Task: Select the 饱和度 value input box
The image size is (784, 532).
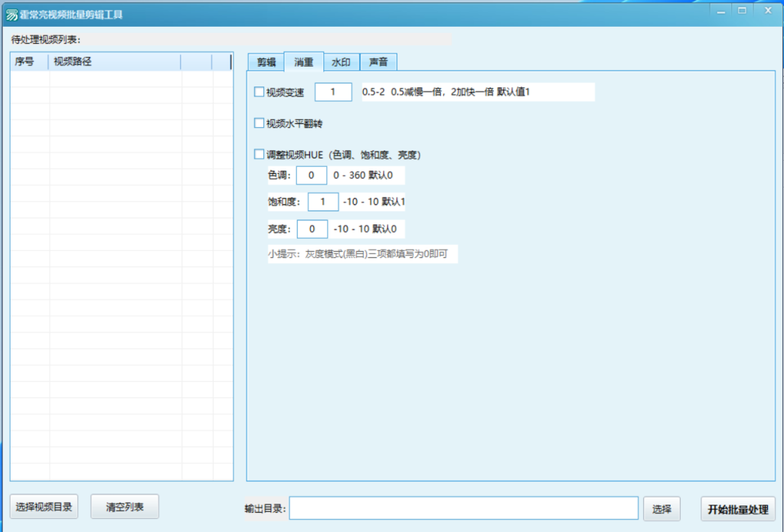Action: tap(322, 202)
